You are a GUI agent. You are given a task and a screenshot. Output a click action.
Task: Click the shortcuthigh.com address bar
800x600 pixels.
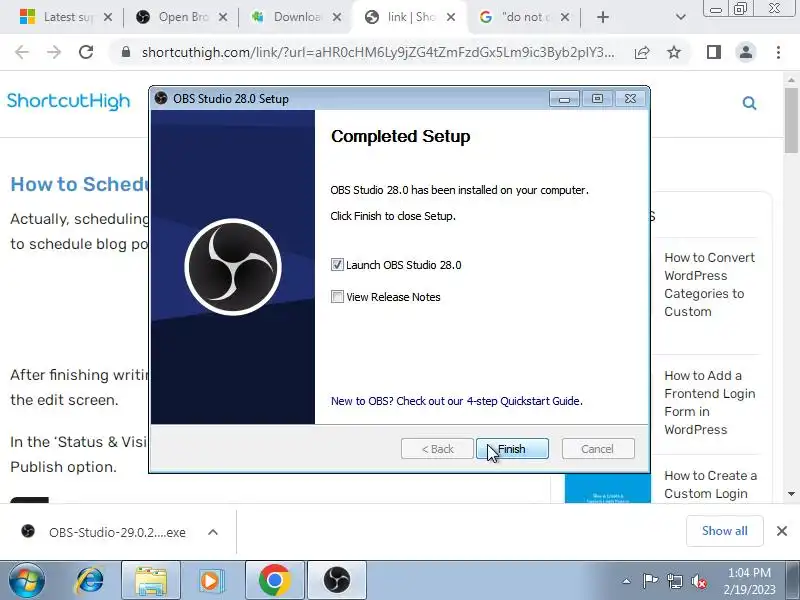coord(378,52)
